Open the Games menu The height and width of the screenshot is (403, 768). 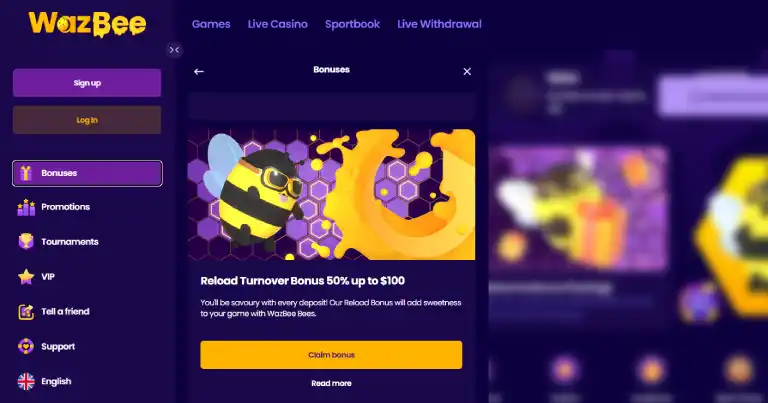pos(211,24)
